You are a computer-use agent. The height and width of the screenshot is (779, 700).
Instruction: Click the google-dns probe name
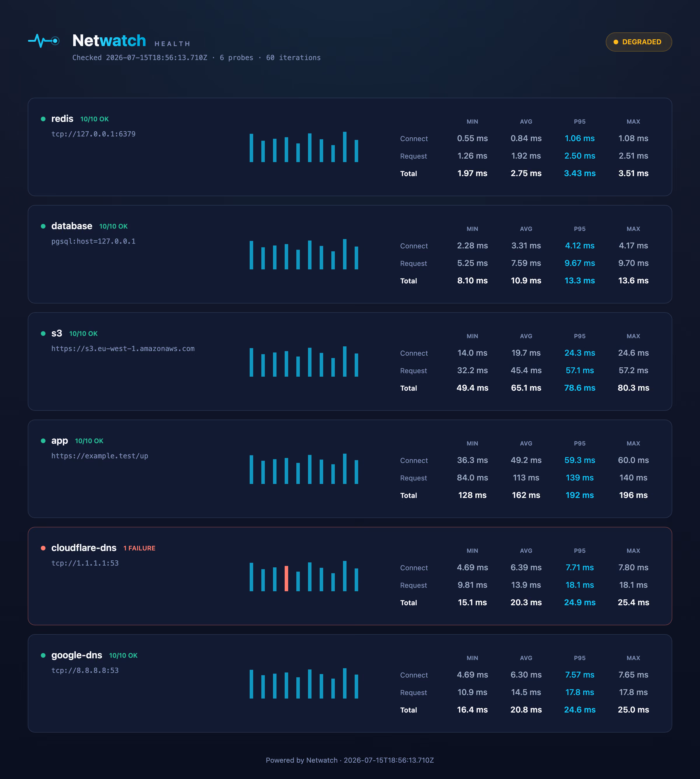tap(77, 655)
